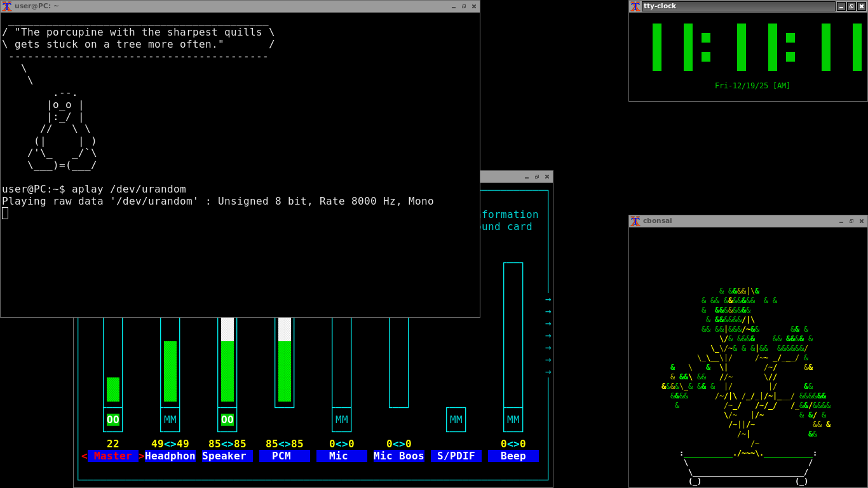
Task: Select the Headphon channel label
Action: tap(170, 456)
